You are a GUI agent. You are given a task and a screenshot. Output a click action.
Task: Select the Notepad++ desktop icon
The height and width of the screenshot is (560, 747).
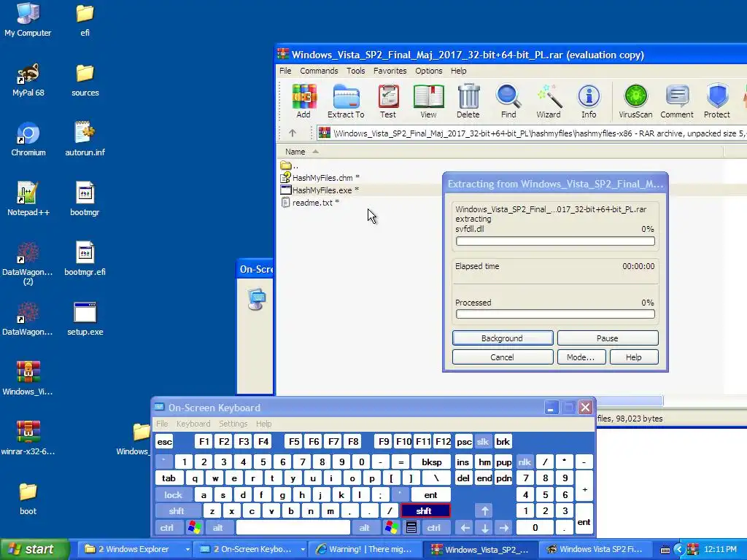[28, 200]
